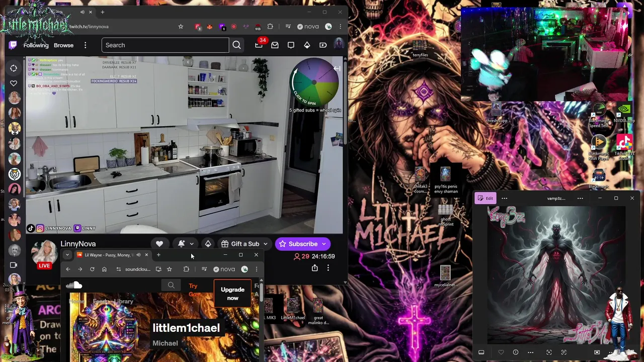
Task: Open a new tab in the Twitch browser window
Action: [x=102, y=12]
